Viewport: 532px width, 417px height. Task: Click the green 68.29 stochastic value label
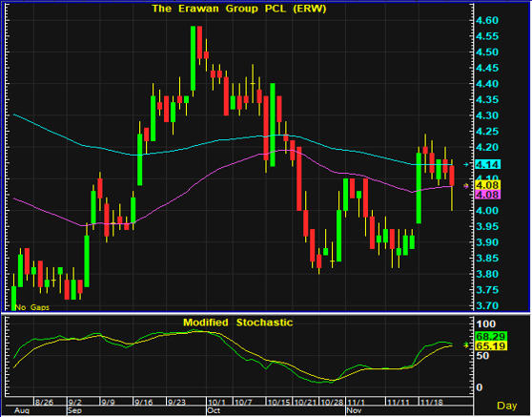pyautogui.click(x=491, y=337)
